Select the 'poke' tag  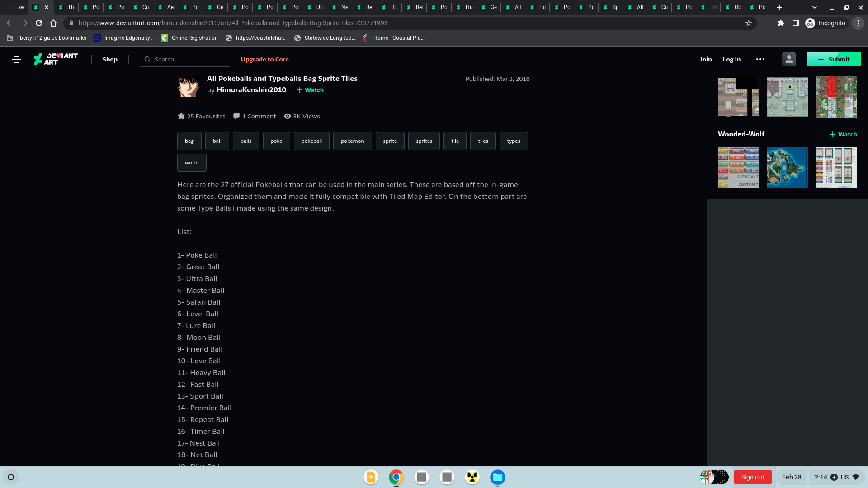[277, 141]
